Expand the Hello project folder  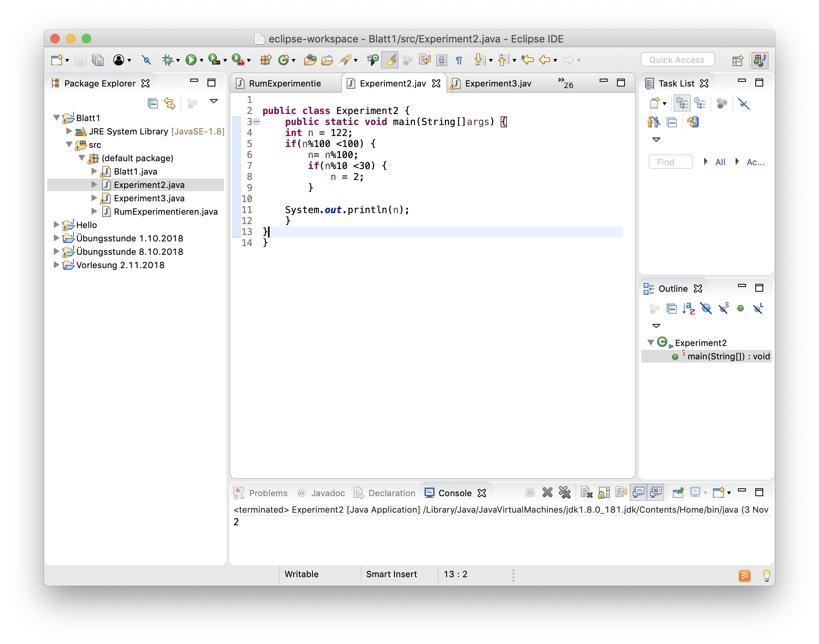pos(56,224)
